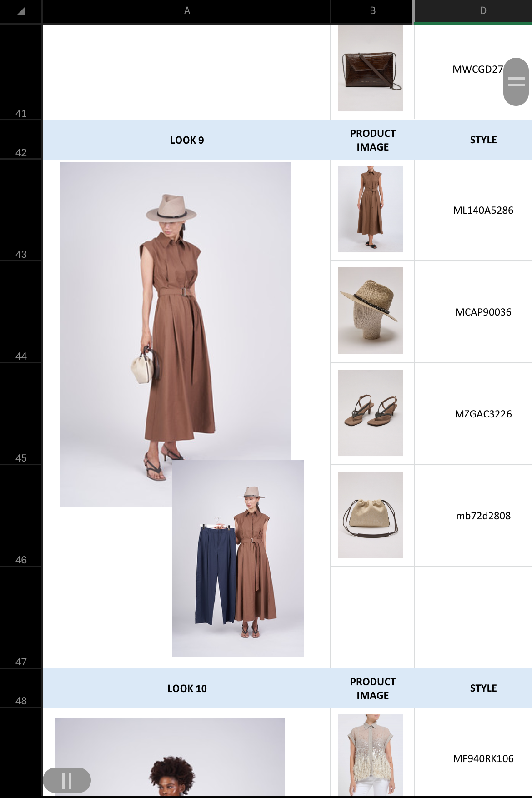Click the select-all triangle corner

click(21, 11)
